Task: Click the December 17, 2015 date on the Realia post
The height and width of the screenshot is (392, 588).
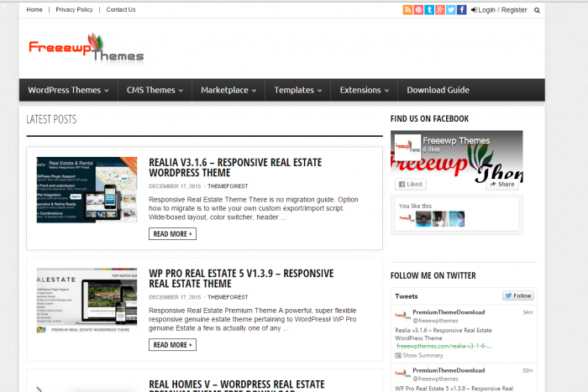Action: [175, 186]
